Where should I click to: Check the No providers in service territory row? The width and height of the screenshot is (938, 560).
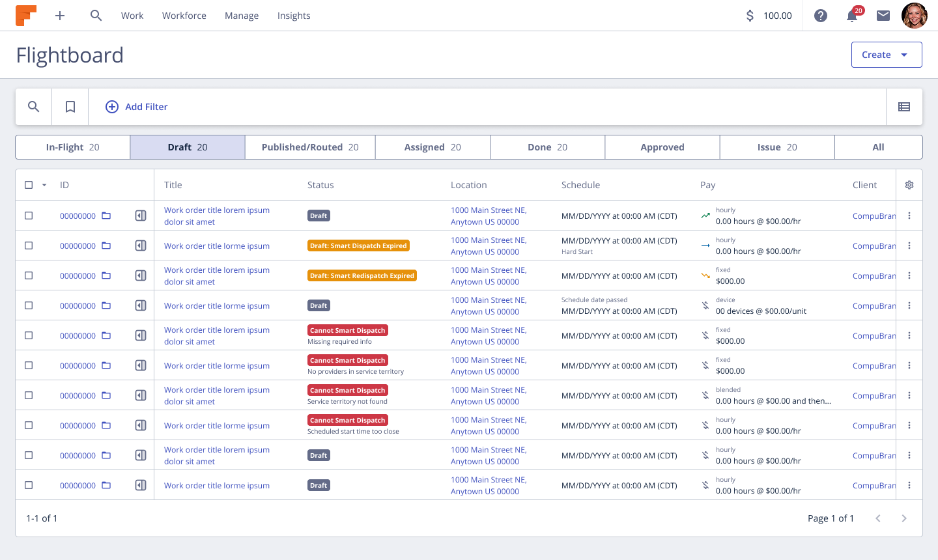[x=29, y=365]
